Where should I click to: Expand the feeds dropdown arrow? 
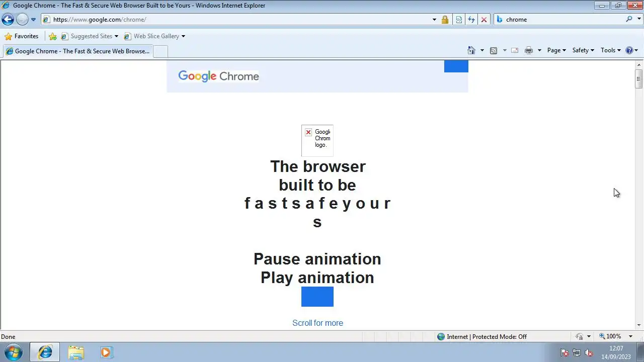[505, 50]
